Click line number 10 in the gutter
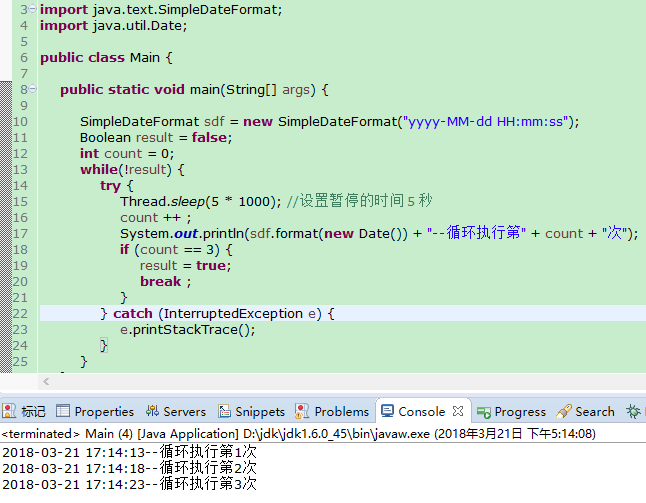646x503 pixels. pyautogui.click(x=20, y=121)
